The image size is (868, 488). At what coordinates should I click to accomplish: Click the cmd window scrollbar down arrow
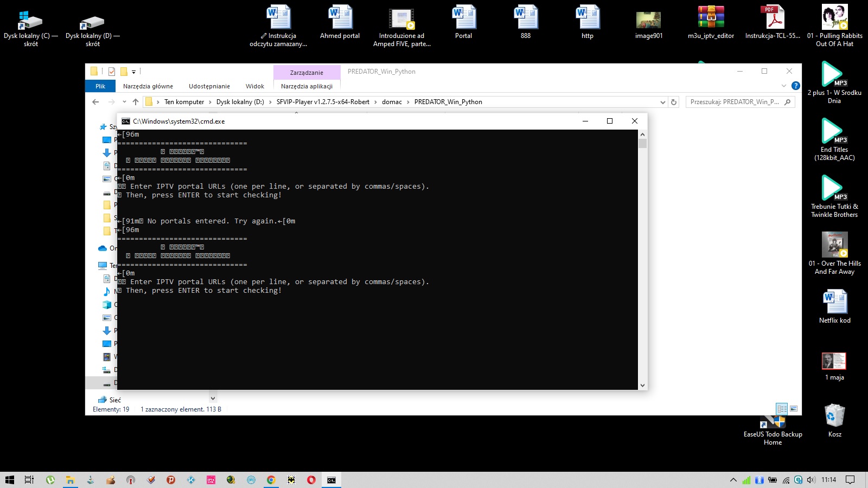[x=642, y=386]
